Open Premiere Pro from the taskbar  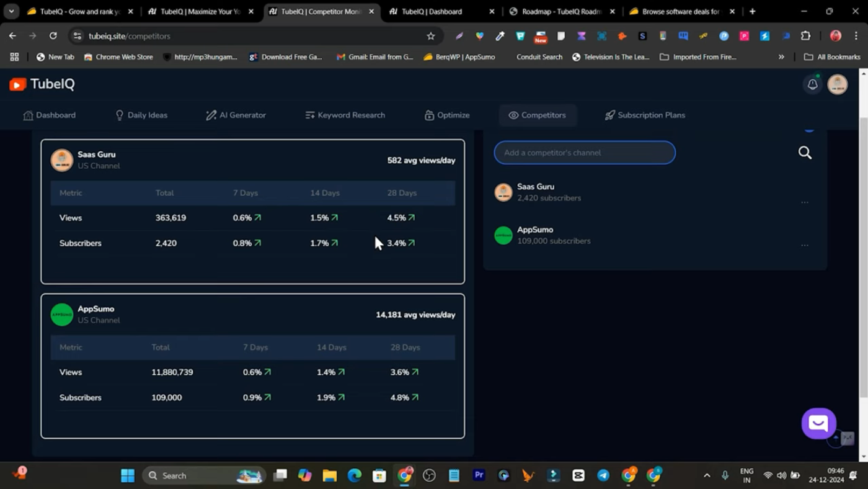click(479, 475)
